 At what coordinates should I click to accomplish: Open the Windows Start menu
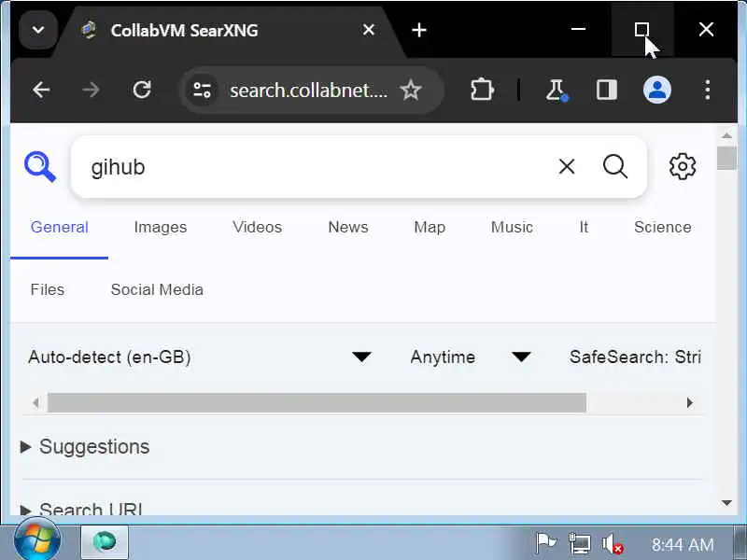click(x=37, y=541)
